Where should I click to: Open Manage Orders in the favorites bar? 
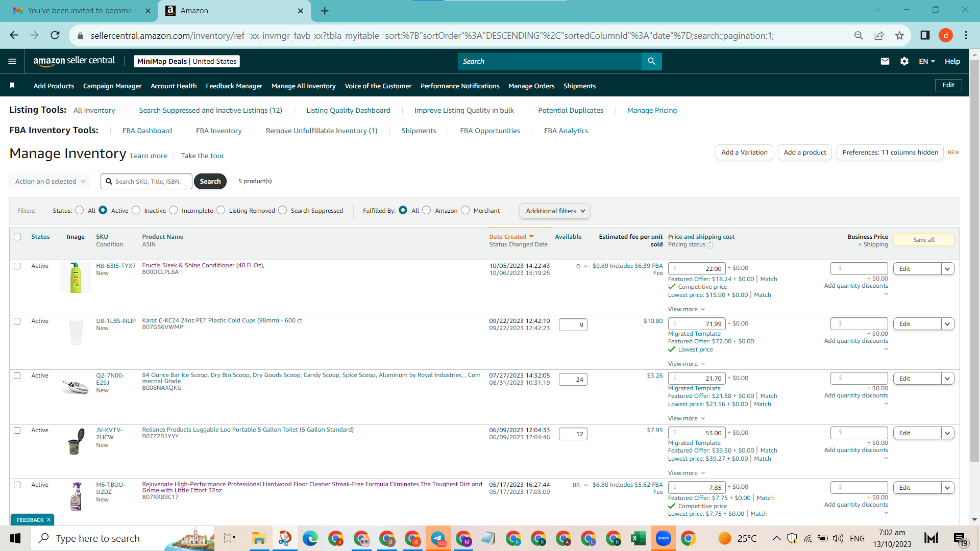[531, 86]
